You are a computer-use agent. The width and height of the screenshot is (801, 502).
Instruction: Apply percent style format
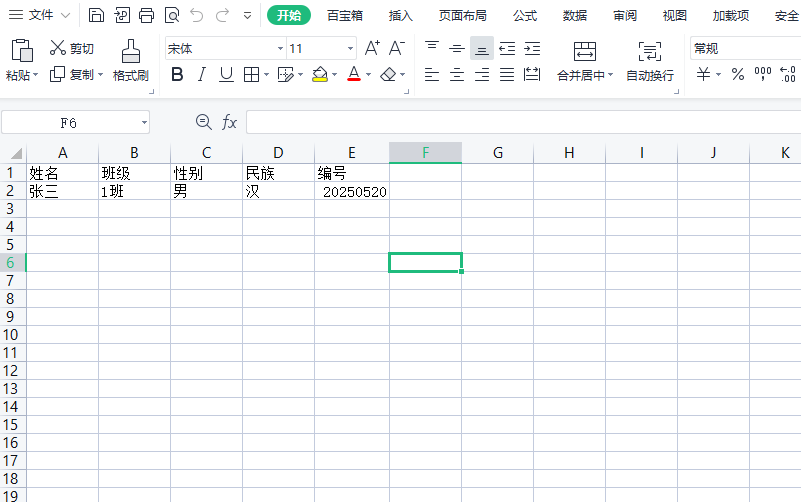738,75
